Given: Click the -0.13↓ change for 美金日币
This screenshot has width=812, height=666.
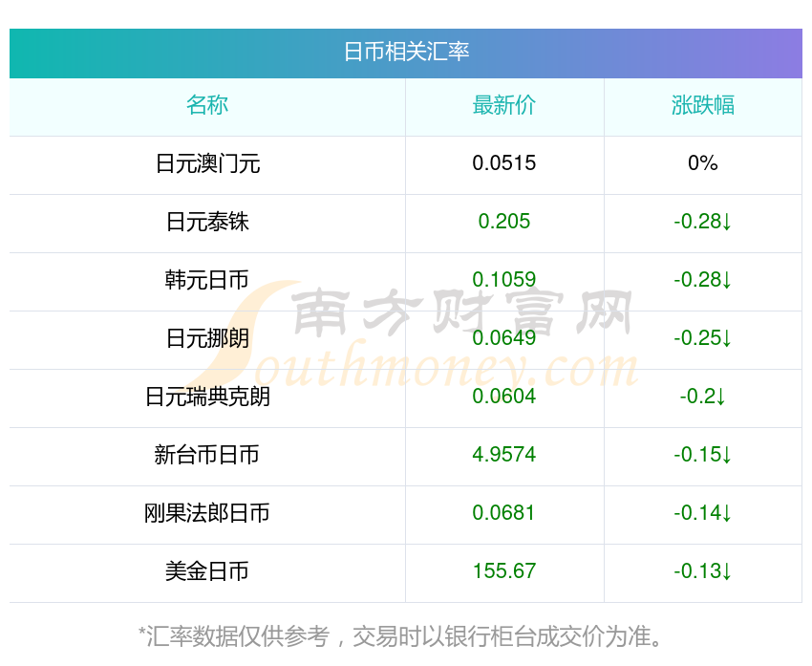Looking at the screenshot, I should click(703, 571).
